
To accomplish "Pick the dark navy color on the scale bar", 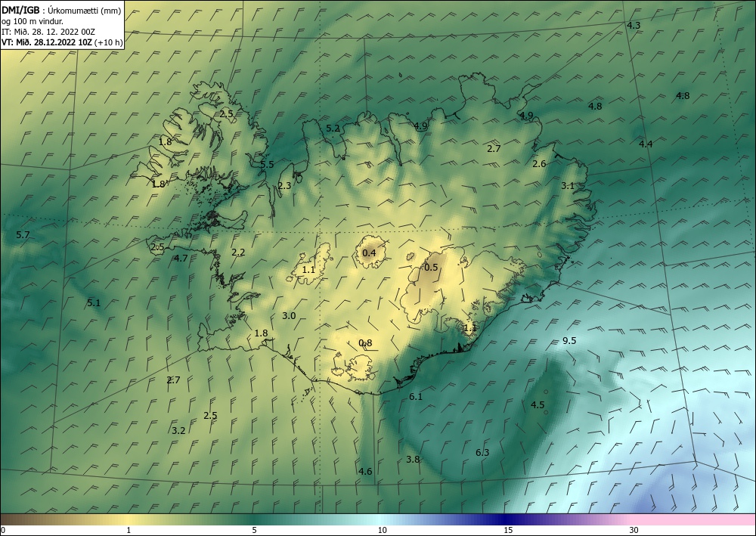I will pyautogui.click(x=507, y=519).
